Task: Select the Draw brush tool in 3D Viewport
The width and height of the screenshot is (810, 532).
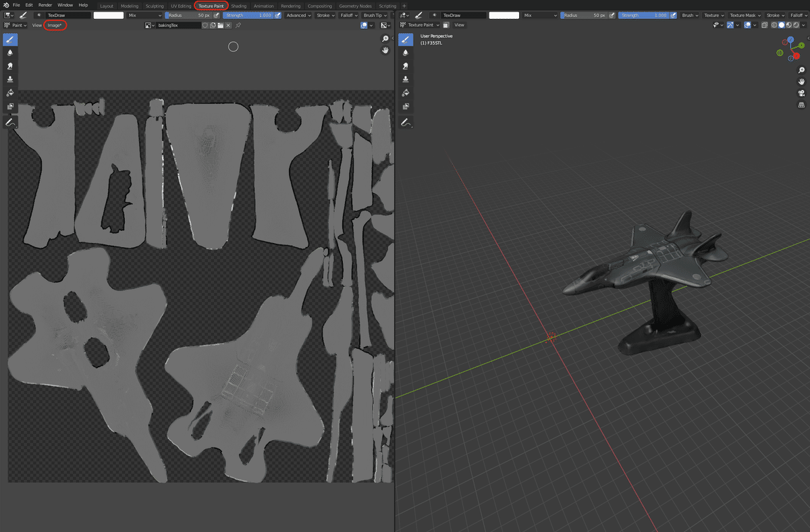Action: (x=406, y=39)
